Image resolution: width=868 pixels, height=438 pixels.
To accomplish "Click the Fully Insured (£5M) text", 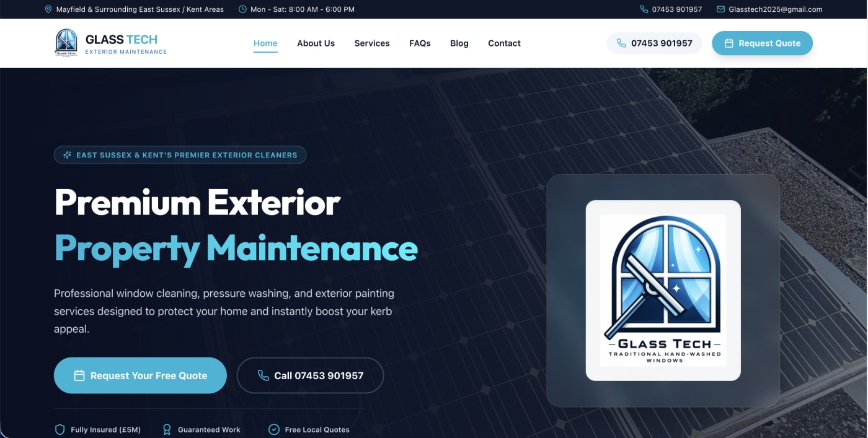I will click(106, 429).
